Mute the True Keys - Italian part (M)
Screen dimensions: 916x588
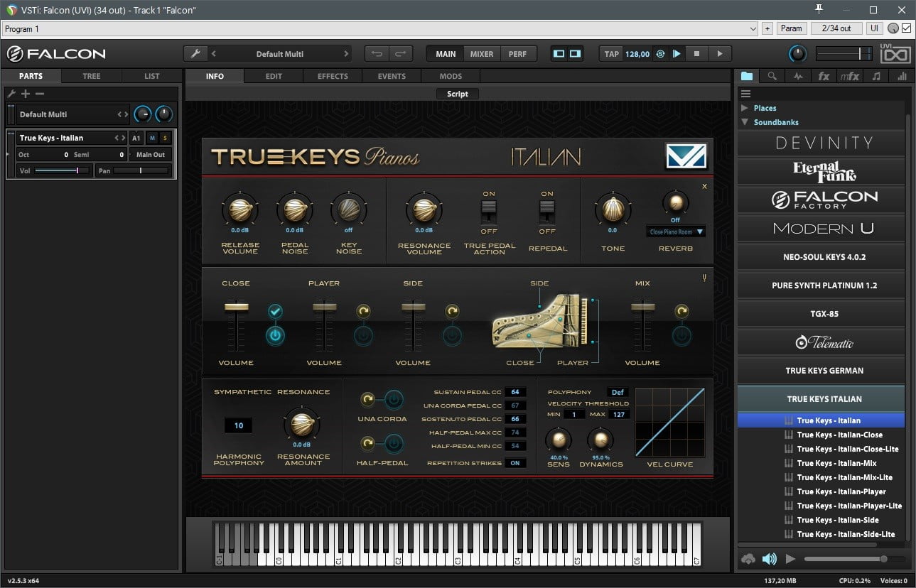click(x=152, y=138)
